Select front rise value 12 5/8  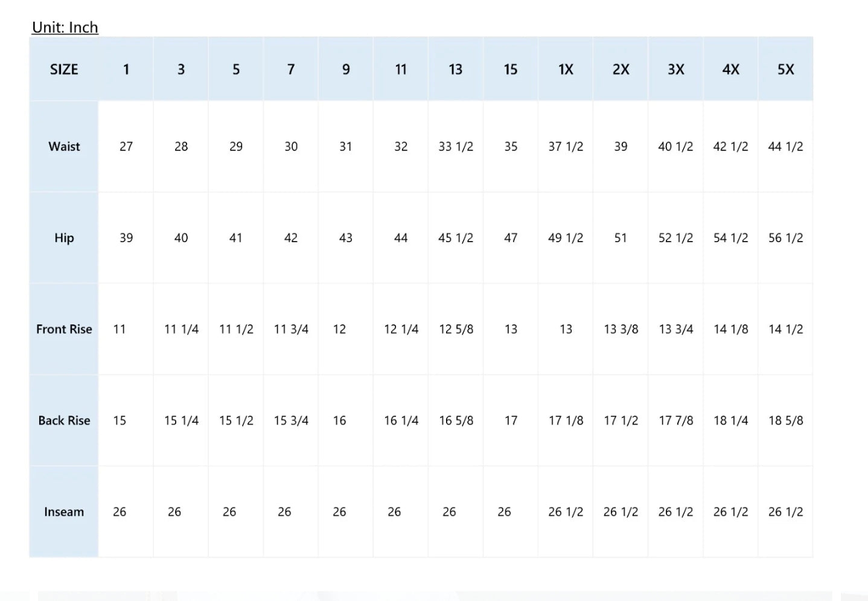[x=456, y=329]
